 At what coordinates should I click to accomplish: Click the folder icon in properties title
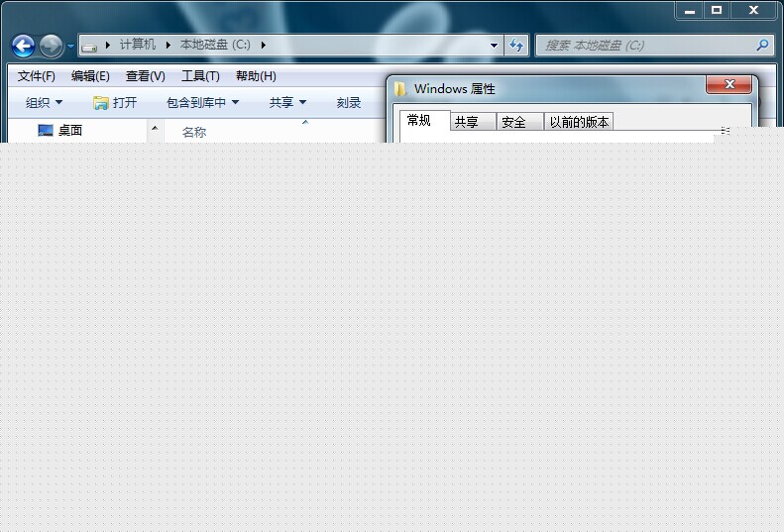coord(400,89)
